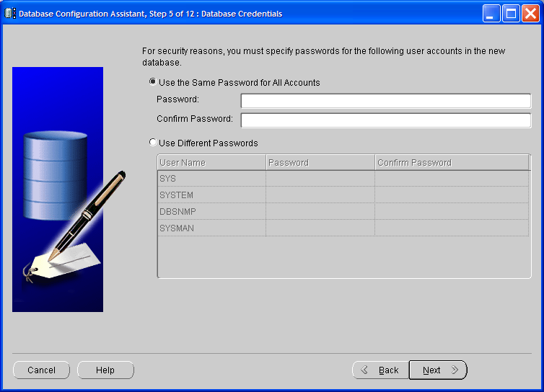Click the Password column header in table

[320, 163]
